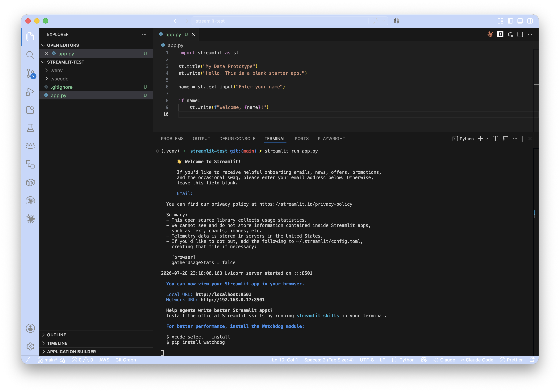Open the Testing flask icon
560x392 pixels.
click(30, 128)
